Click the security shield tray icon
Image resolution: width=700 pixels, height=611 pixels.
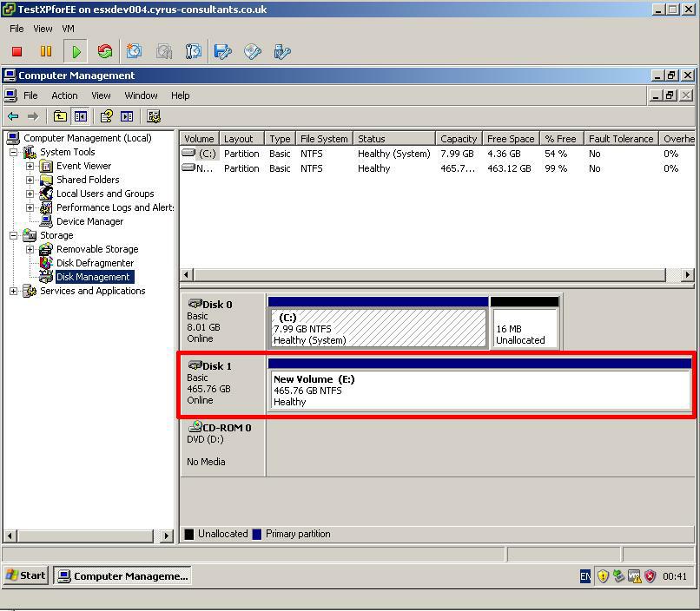pyautogui.click(x=603, y=576)
